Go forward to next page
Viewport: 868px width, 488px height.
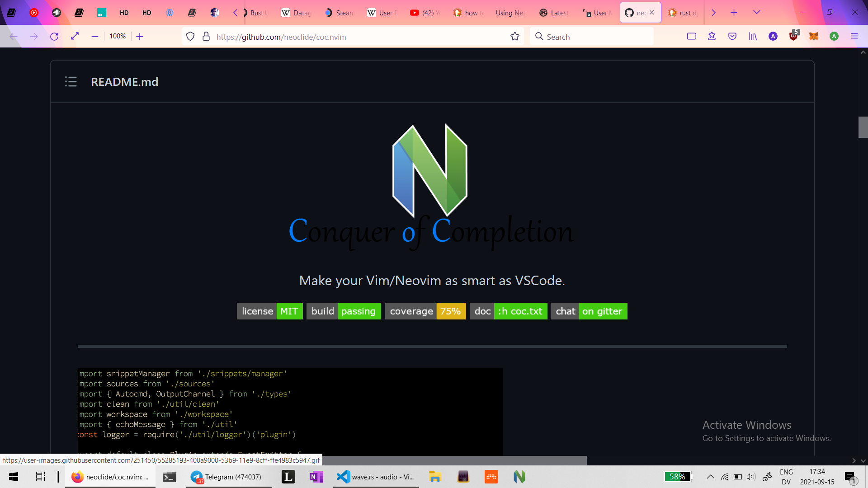coord(34,37)
